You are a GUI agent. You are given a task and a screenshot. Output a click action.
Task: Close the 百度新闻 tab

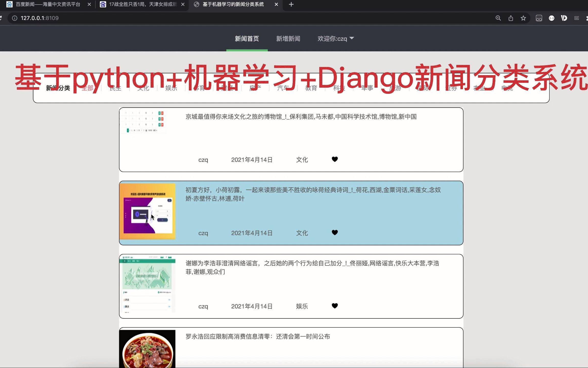point(89,4)
